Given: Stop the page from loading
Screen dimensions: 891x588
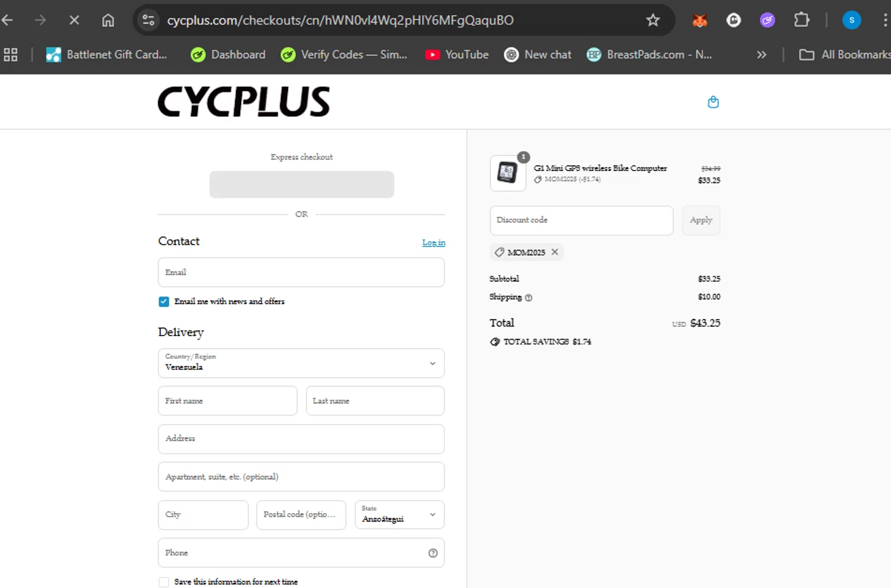Looking at the screenshot, I should click(74, 20).
